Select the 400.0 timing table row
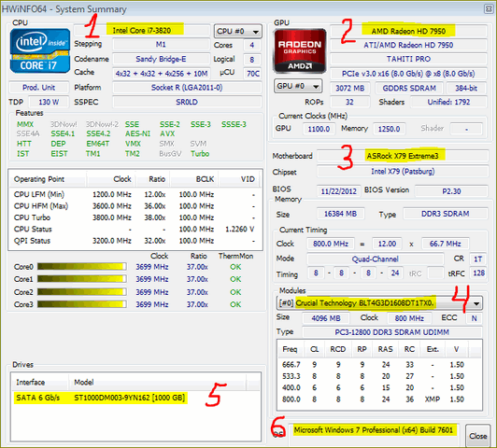The height and width of the screenshot is (448, 497). point(379,387)
